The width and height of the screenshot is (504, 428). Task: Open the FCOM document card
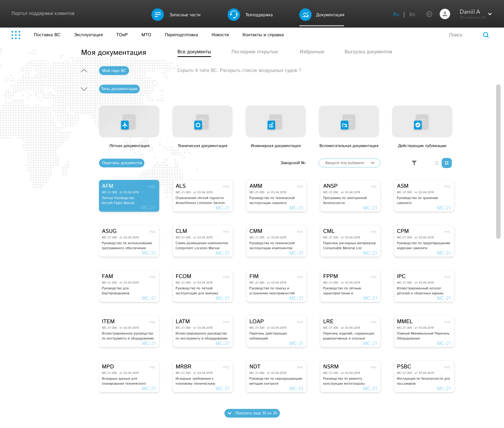click(x=203, y=286)
